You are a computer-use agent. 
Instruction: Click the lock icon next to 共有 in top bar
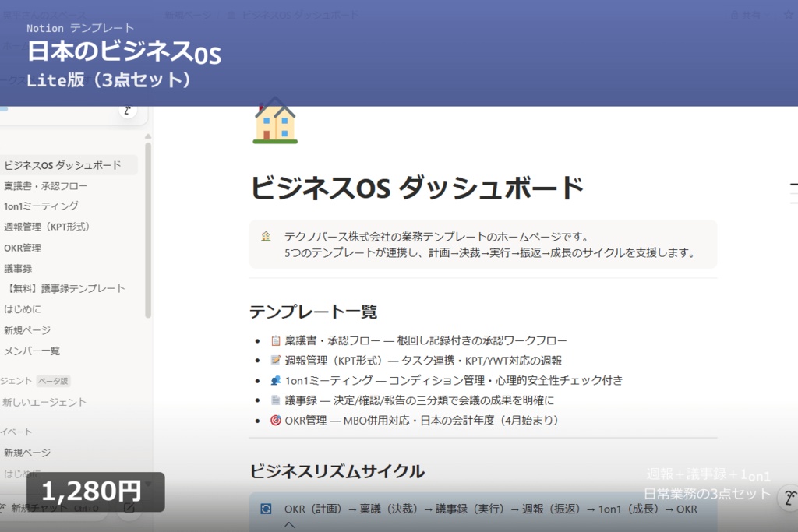(734, 15)
